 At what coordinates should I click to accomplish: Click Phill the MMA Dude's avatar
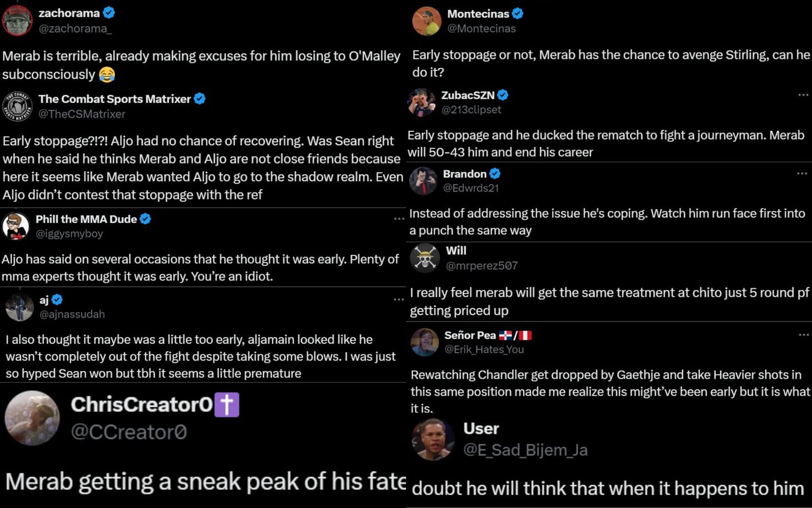pos(16,226)
